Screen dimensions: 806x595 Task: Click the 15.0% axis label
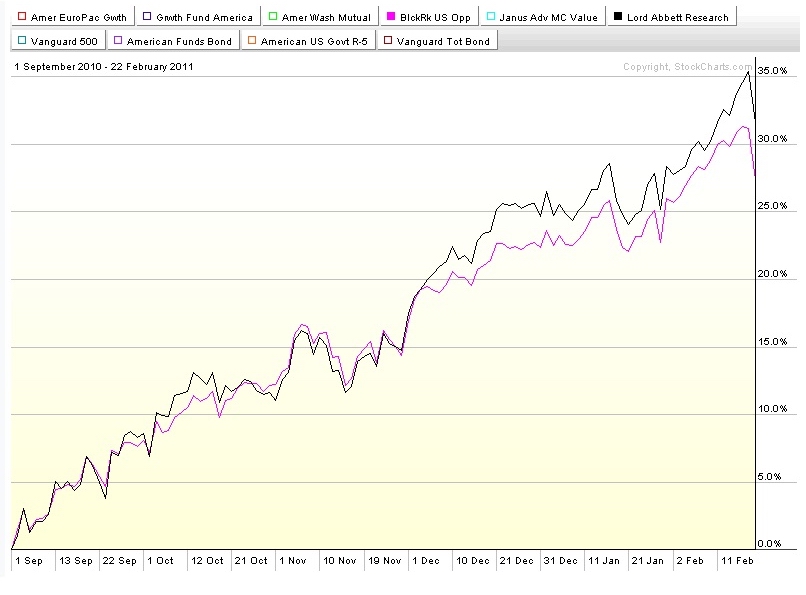(772, 342)
